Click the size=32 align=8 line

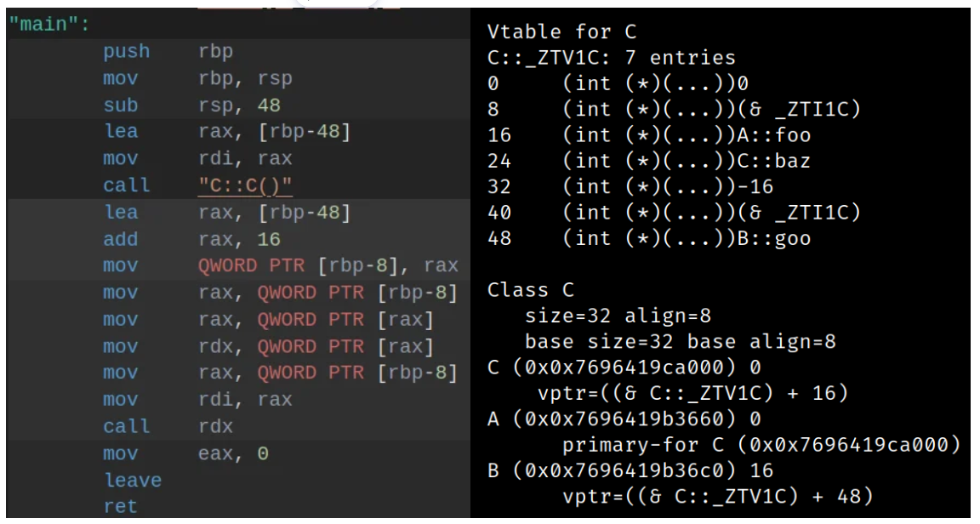coord(618,315)
